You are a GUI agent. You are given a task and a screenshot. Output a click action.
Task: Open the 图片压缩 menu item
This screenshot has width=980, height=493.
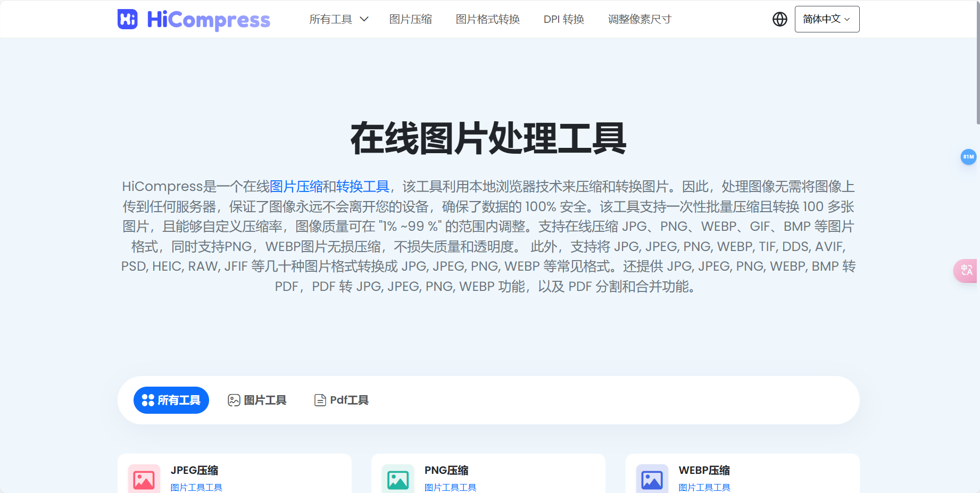[x=410, y=19]
